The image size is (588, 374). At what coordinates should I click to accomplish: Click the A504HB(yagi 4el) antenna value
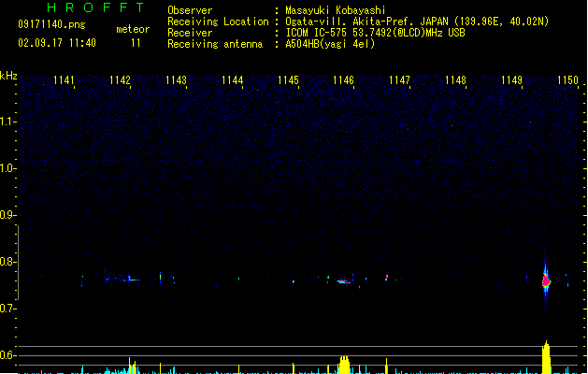tap(330, 44)
